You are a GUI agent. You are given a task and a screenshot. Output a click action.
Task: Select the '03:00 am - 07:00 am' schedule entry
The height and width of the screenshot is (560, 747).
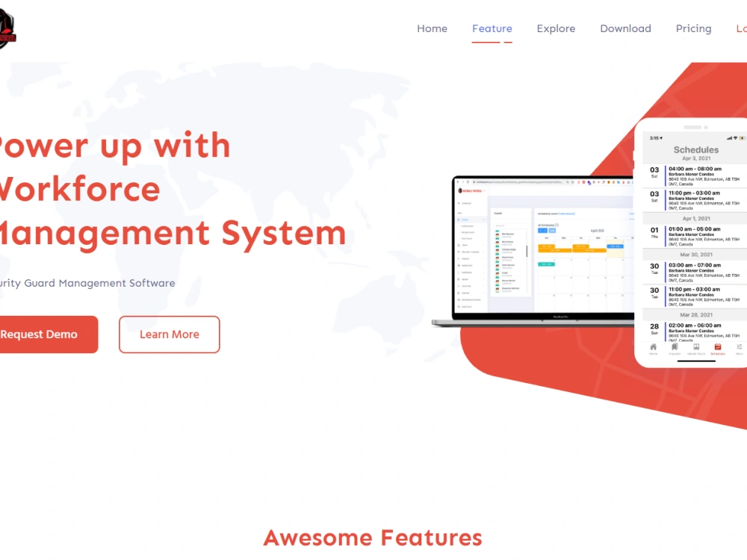pos(695,273)
